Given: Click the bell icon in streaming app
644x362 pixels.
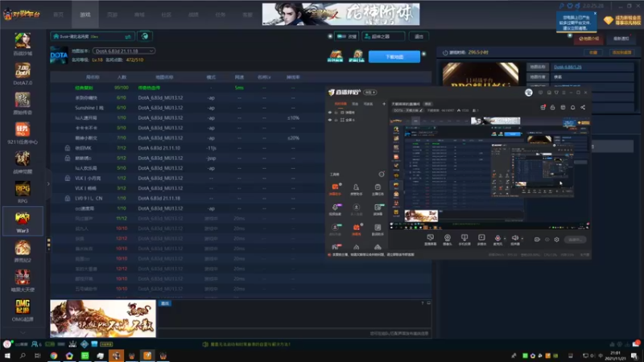Looking at the screenshot, I should (572, 107).
